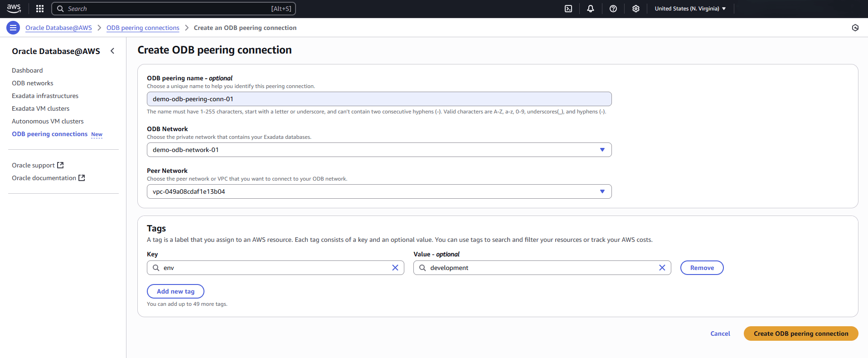This screenshot has width=868, height=358.
Task: Toggle the hamburger navigation menu
Action: (x=13, y=28)
